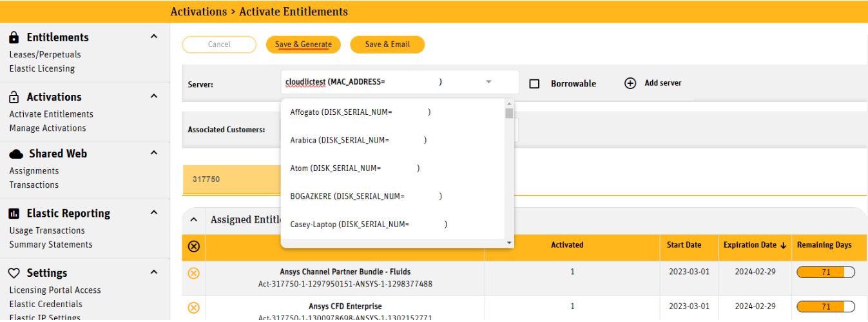Click the Save & Generate button
The width and height of the screenshot is (868, 322).
[x=303, y=45]
